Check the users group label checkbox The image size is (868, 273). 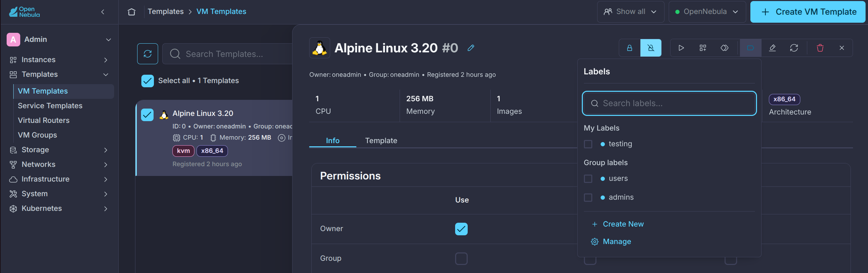pyautogui.click(x=588, y=178)
